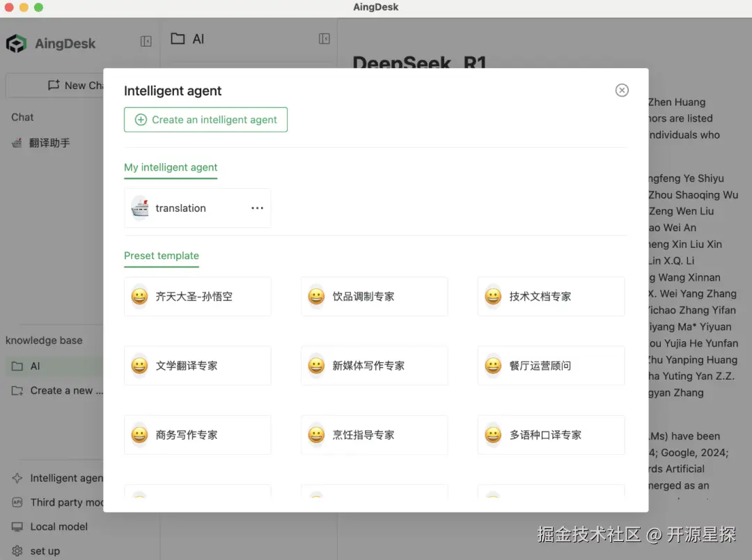Switch to the My intelligent agent tab
The width and height of the screenshot is (752, 560).
171,168
